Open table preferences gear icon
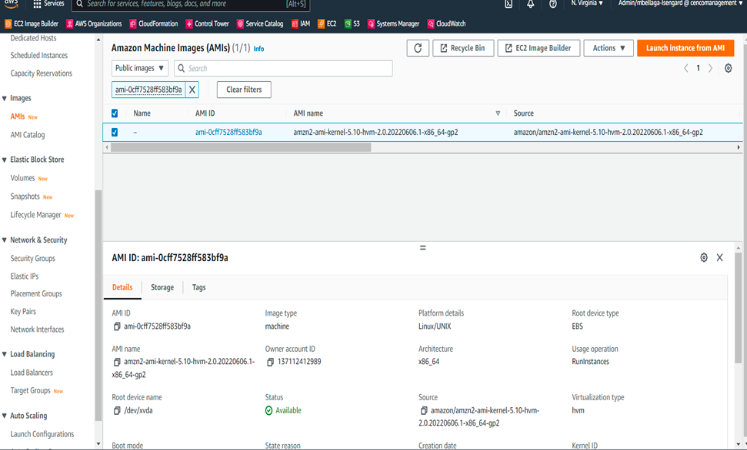 coord(728,69)
